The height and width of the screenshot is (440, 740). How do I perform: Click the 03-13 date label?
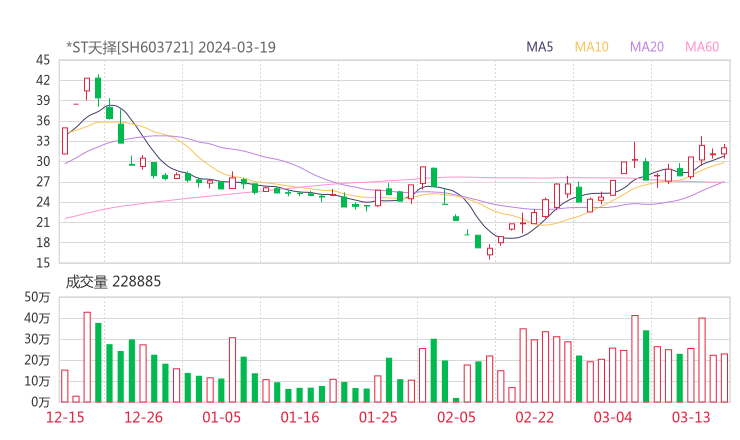[x=691, y=417]
